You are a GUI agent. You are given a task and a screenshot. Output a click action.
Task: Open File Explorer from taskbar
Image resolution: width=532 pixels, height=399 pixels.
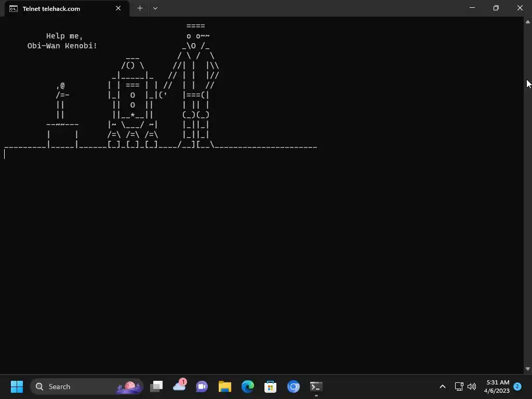tap(224, 387)
